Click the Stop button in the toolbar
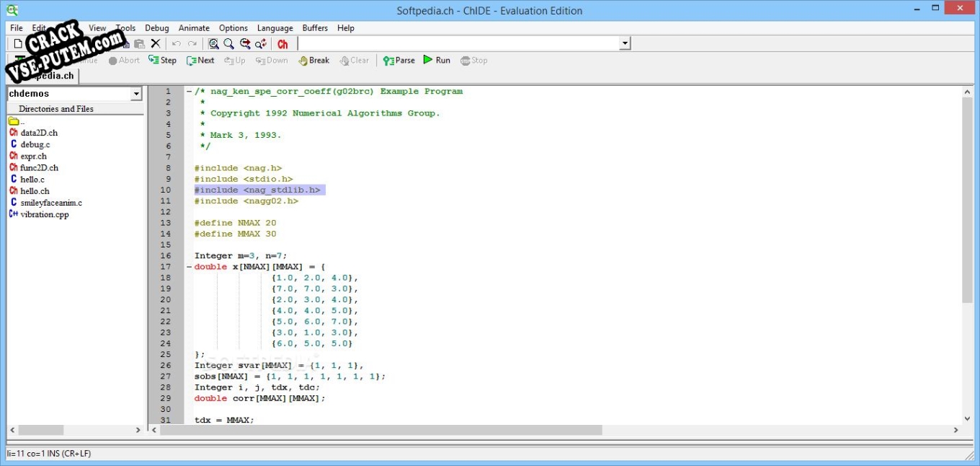This screenshot has width=980, height=466. point(474,61)
